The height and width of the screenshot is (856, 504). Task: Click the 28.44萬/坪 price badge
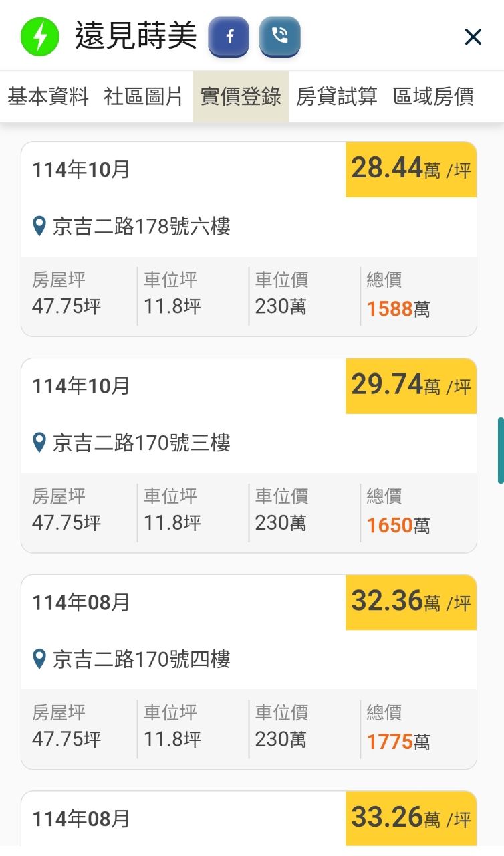pyautogui.click(x=410, y=169)
